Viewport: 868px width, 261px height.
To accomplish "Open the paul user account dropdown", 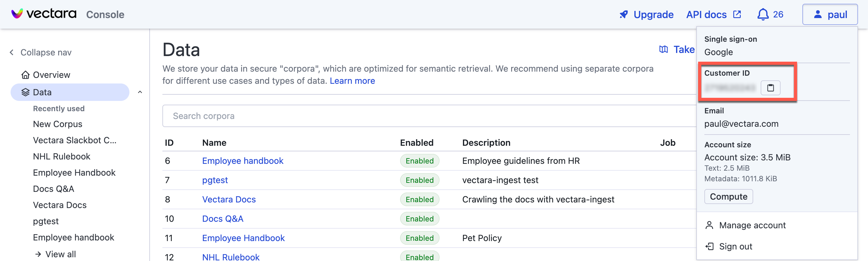I will 830,15.
